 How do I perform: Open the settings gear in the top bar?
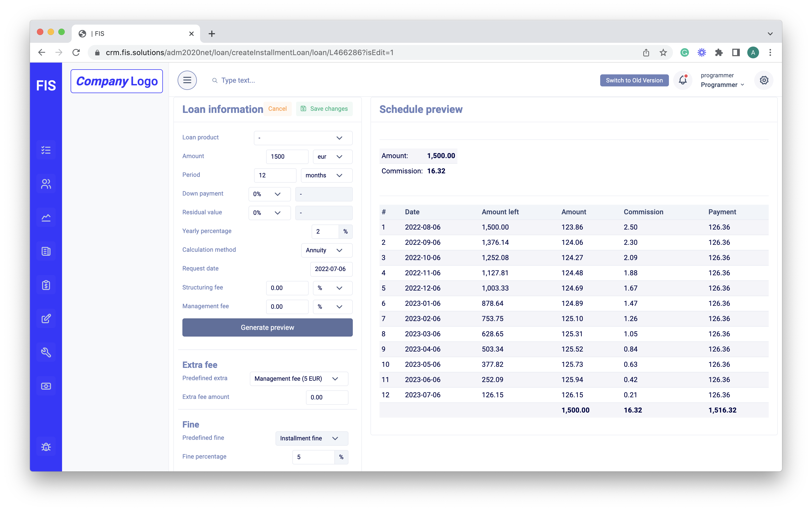tap(764, 80)
